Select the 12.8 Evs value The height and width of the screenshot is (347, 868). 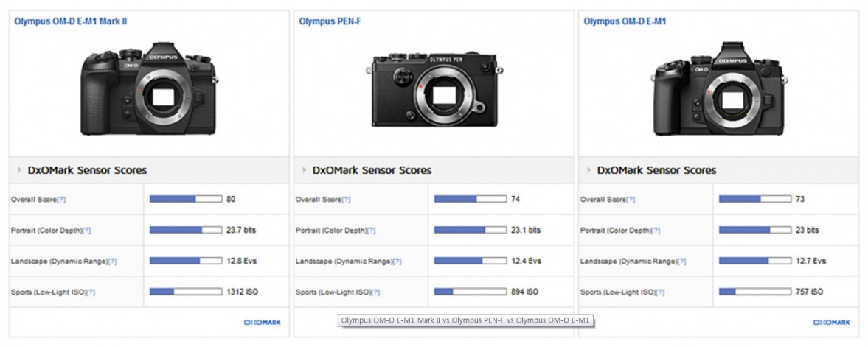[241, 261]
